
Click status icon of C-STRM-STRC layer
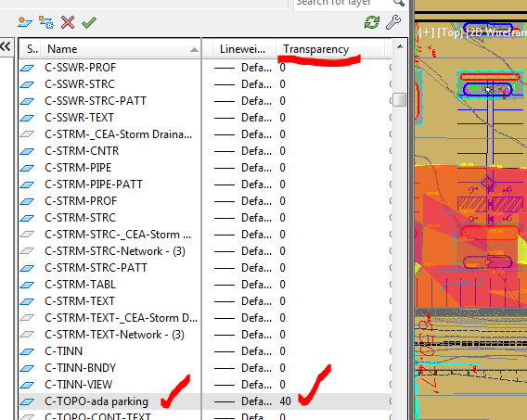[27, 218]
